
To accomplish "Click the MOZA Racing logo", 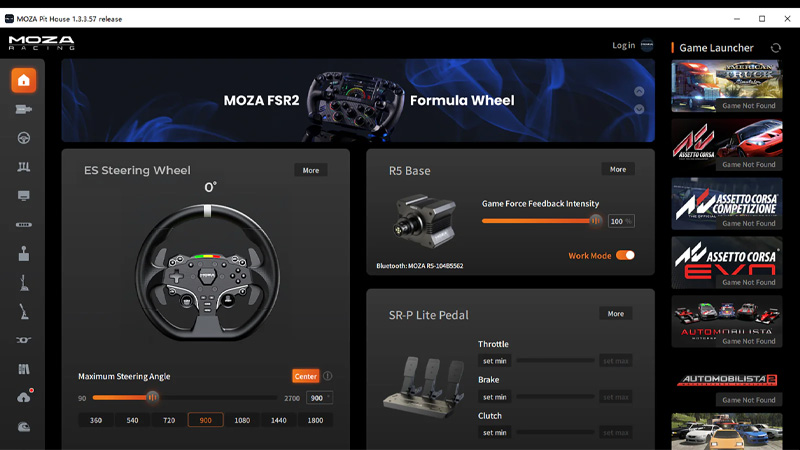I will 41,43.
